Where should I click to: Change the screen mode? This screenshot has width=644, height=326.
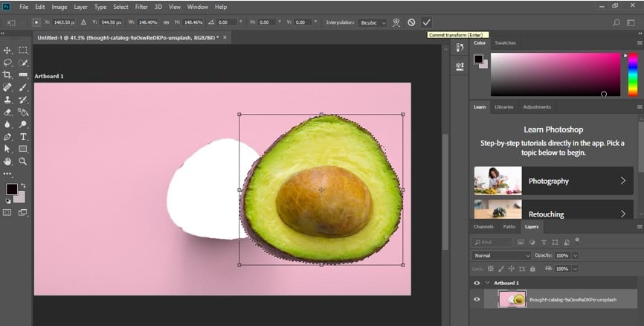pos(22,213)
